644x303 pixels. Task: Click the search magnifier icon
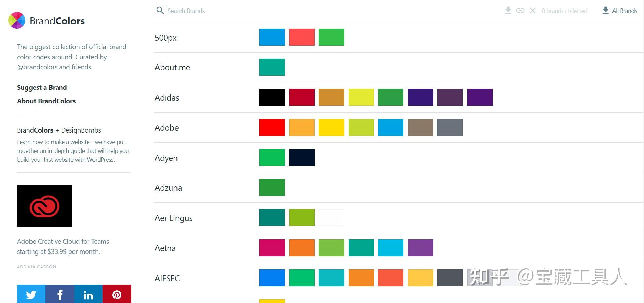click(160, 11)
